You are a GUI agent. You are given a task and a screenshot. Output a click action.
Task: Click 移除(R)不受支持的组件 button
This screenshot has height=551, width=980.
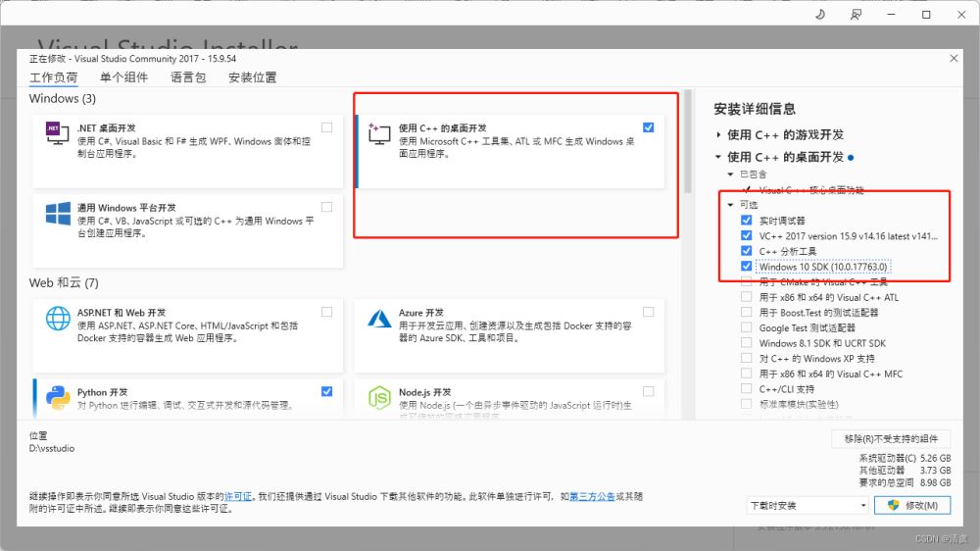click(891, 439)
